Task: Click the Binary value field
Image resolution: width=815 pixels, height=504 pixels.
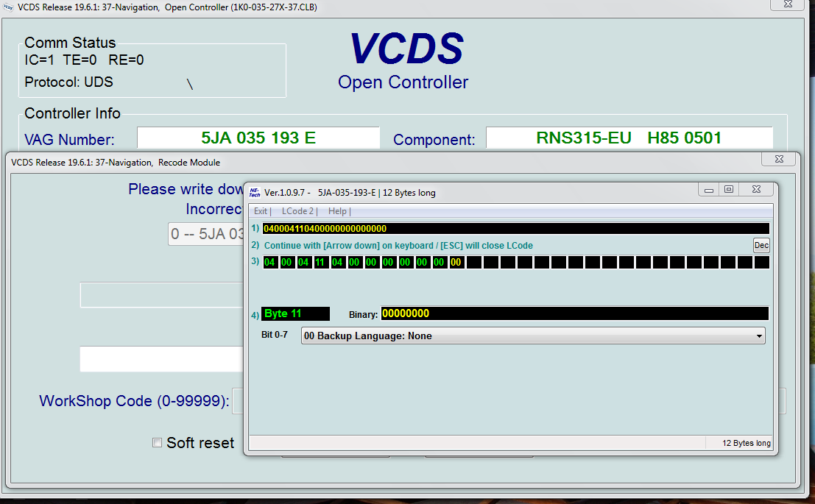Action: tap(574, 313)
